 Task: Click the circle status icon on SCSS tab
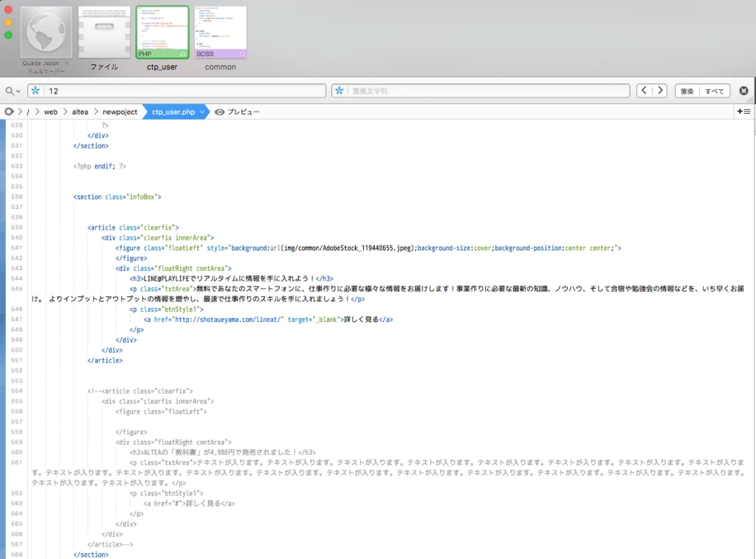coord(242,54)
